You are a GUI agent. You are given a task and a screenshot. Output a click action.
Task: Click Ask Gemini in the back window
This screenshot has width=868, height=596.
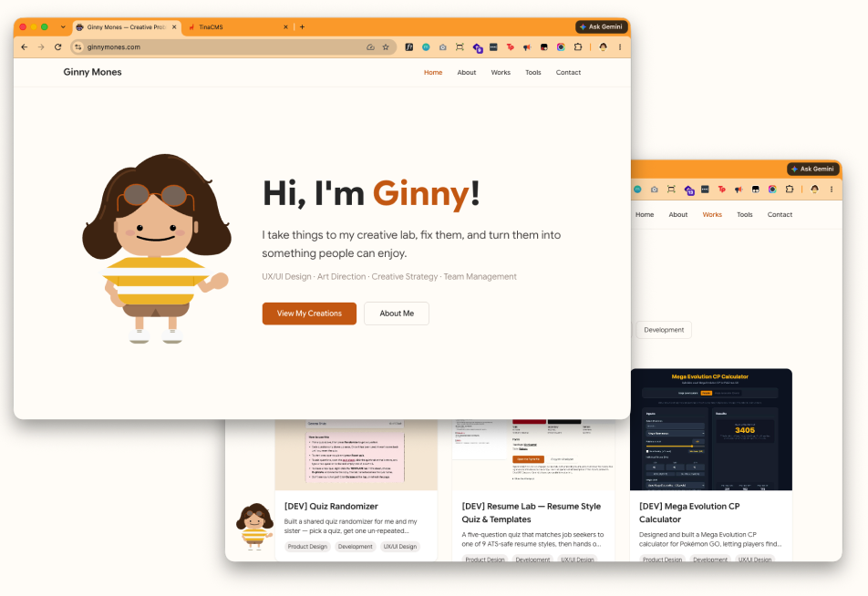812,169
